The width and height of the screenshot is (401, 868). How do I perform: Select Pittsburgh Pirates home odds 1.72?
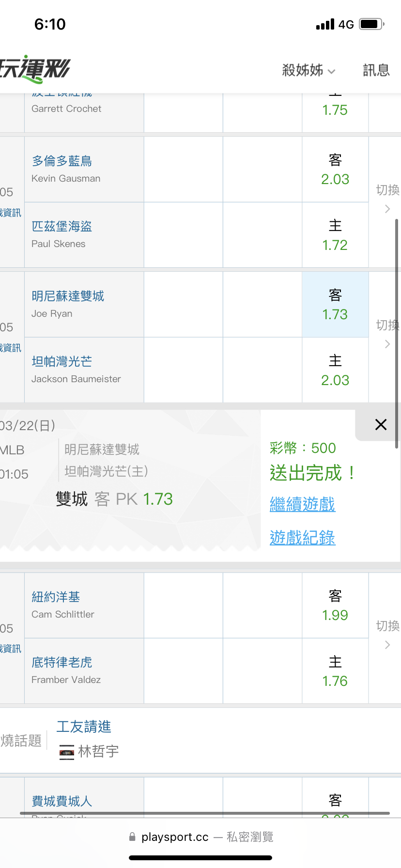click(x=335, y=235)
